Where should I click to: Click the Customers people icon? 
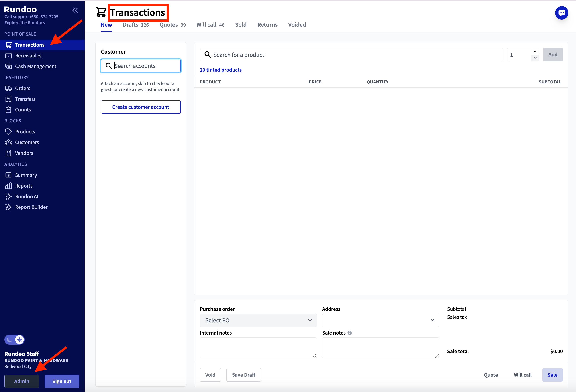pyautogui.click(x=8, y=142)
